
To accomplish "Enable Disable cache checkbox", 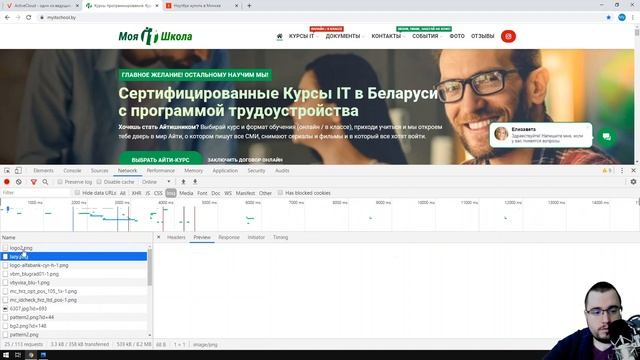I will [99, 182].
